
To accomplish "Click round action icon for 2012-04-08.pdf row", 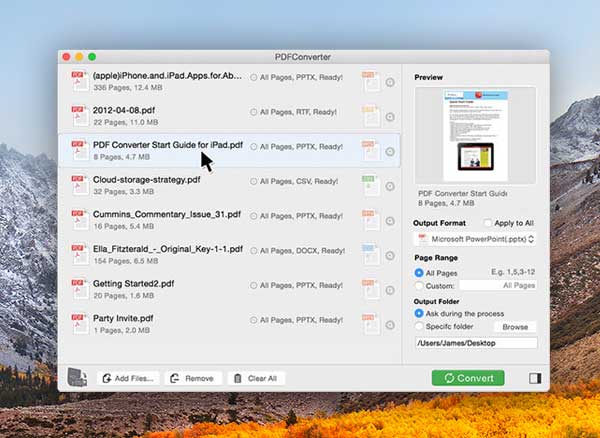I will coord(390,117).
